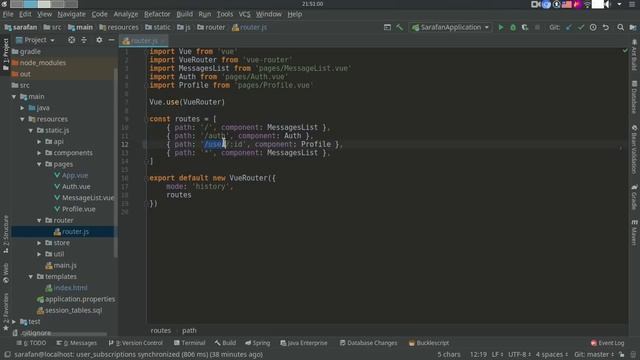
Task: Open Database Changes tool window
Action: pos(368,343)
